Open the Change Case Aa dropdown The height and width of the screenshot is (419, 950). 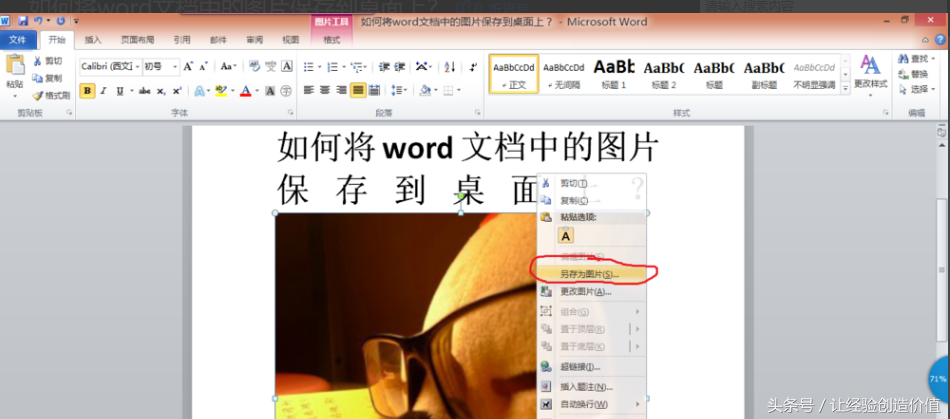coord(228,67)
